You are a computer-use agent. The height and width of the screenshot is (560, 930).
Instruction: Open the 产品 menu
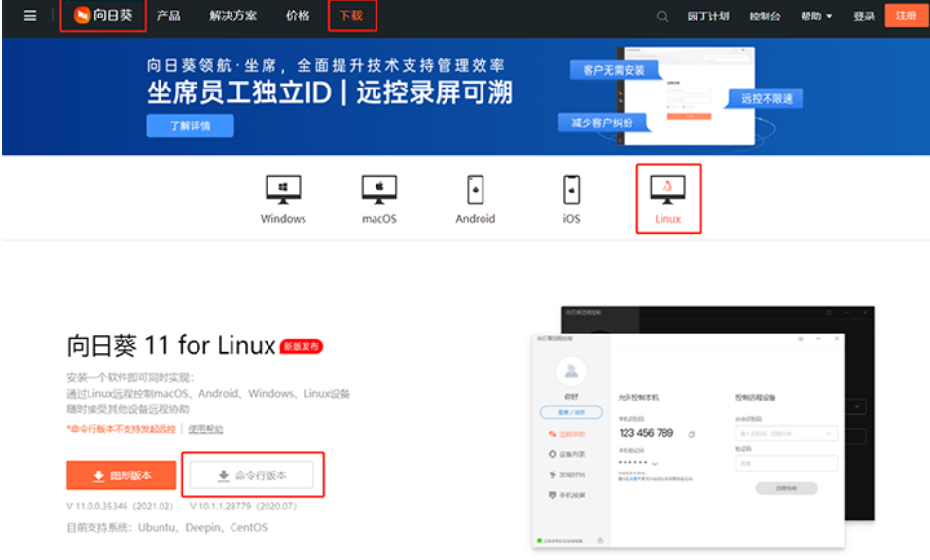(168, 16)
